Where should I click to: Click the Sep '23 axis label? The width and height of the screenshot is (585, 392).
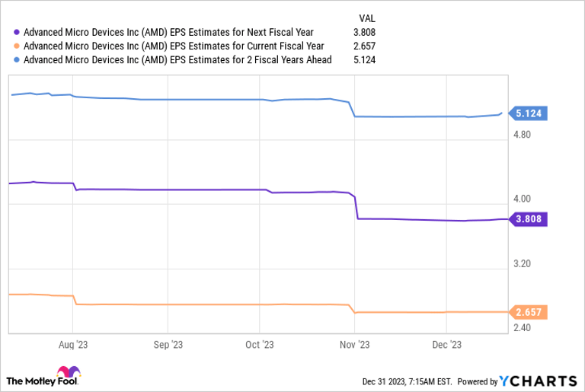(168, 345)
